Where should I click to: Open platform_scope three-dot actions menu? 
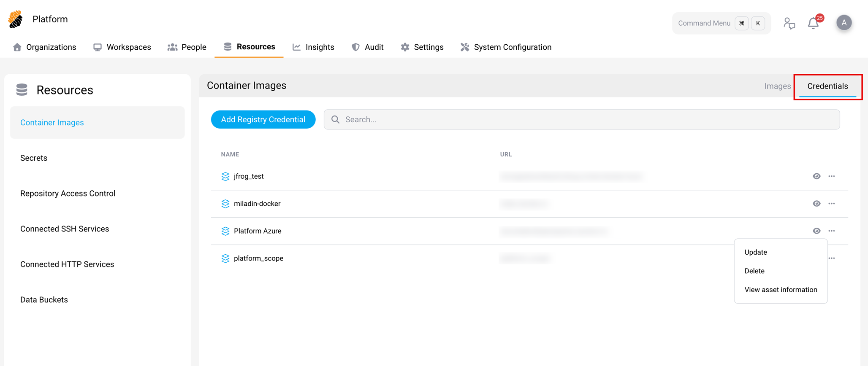tap(831, 258)
